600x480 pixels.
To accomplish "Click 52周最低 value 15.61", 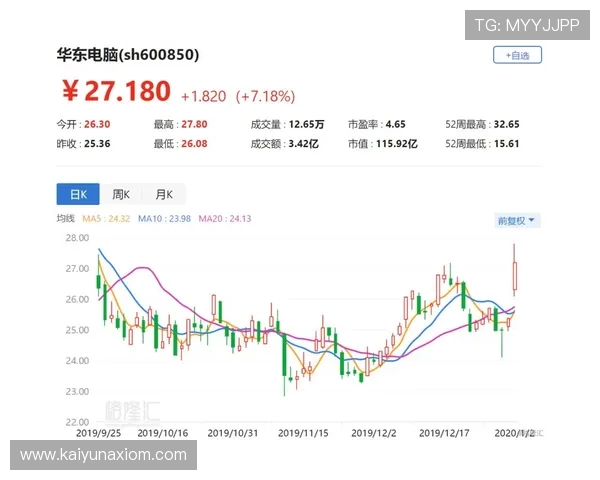I will [x=506, y=144].
